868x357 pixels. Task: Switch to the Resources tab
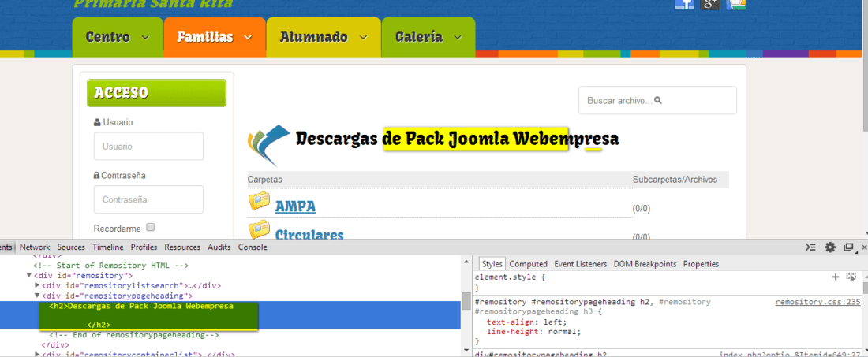[182, 247]
